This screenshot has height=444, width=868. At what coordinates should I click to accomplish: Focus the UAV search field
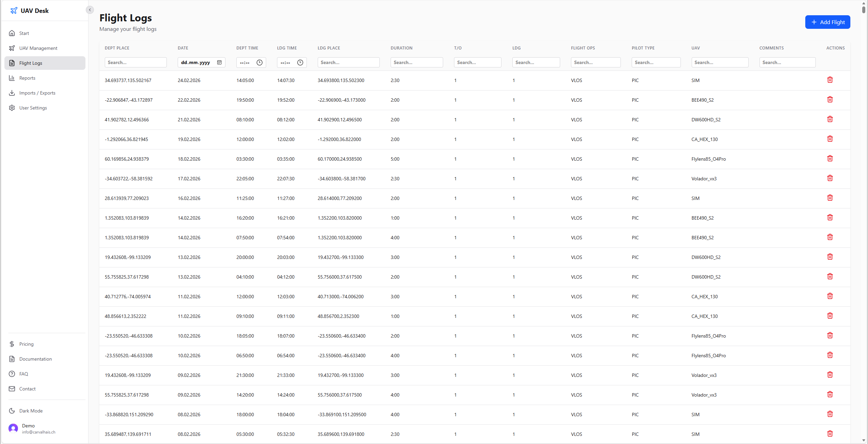click(720, 62)
